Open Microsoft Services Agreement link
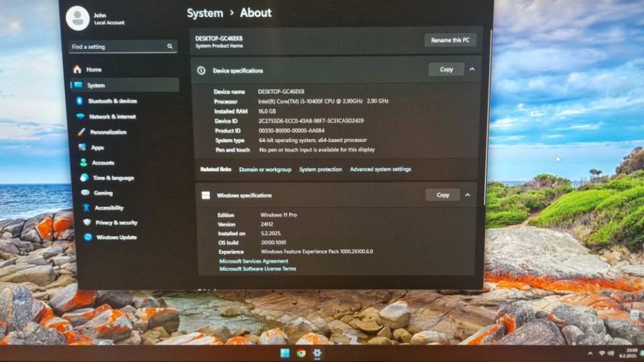This screenshot has height=362, width=644. pos(254,261)
